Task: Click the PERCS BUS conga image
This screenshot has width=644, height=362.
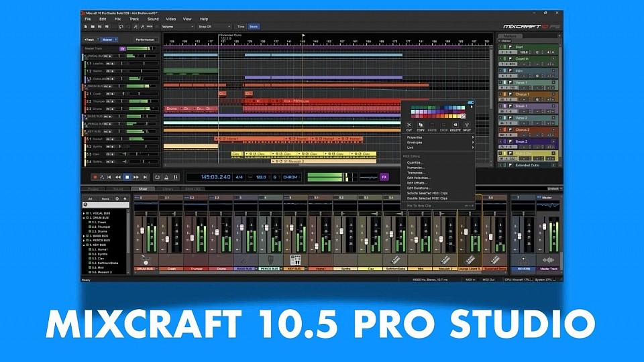Action: pyautogui.click(x=270, y=260)
